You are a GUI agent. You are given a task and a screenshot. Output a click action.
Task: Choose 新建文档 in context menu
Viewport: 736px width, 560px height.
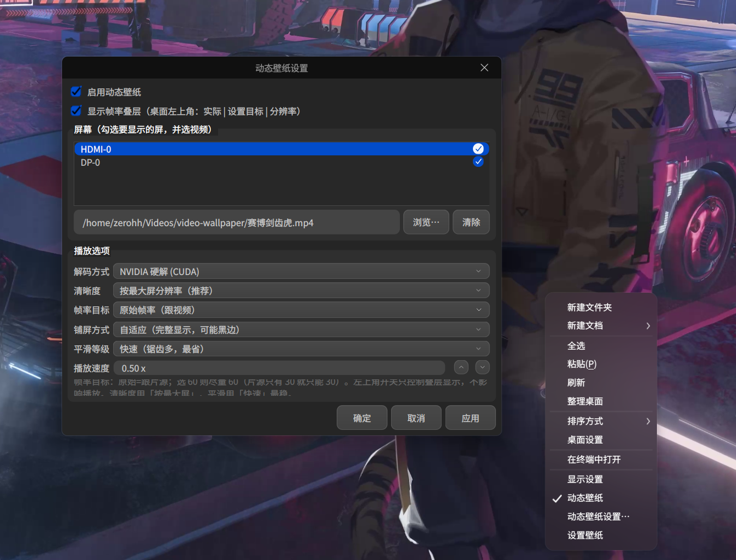(x=601, y=326)
